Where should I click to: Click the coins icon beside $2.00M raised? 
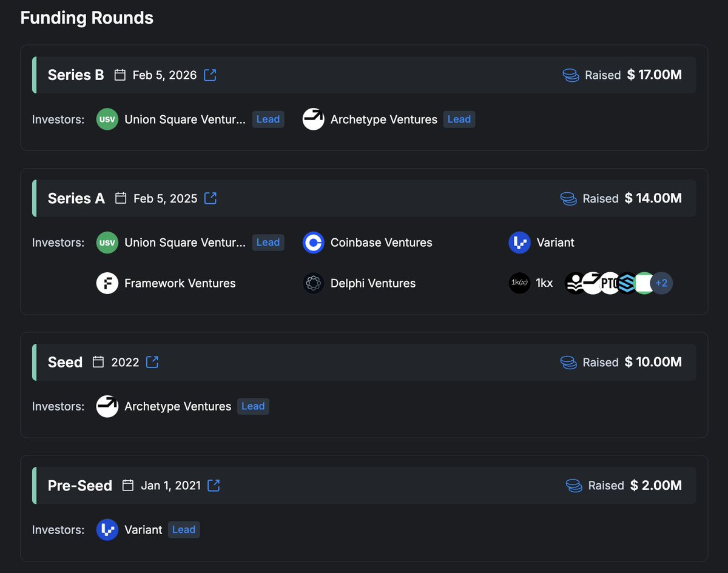(574, 485)
